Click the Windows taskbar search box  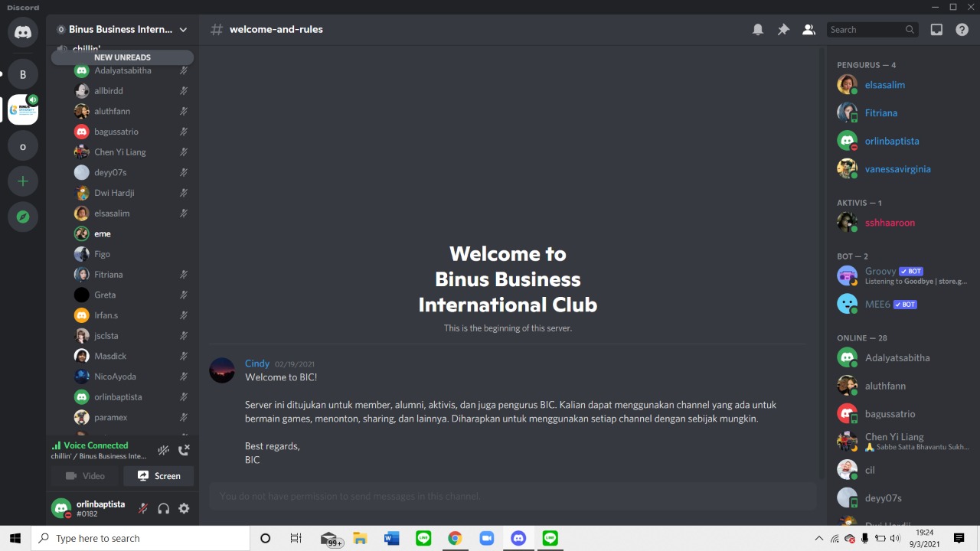141,539
